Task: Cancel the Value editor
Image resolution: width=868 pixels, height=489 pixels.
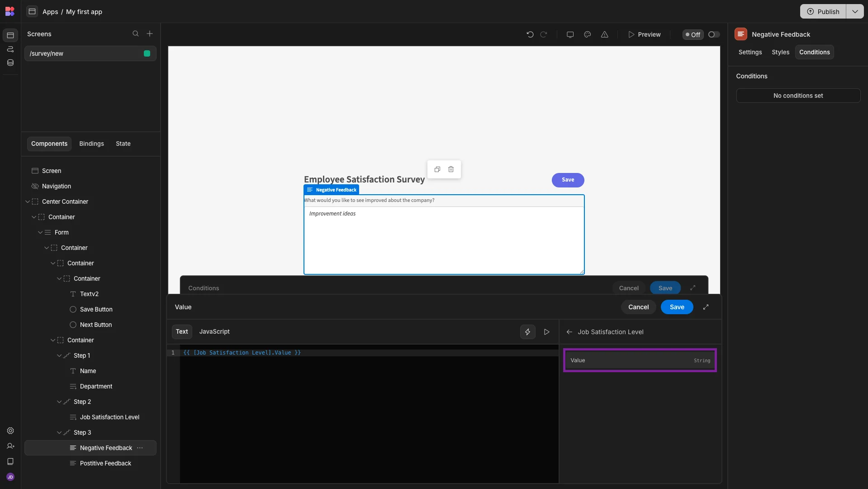Action: 638,307
